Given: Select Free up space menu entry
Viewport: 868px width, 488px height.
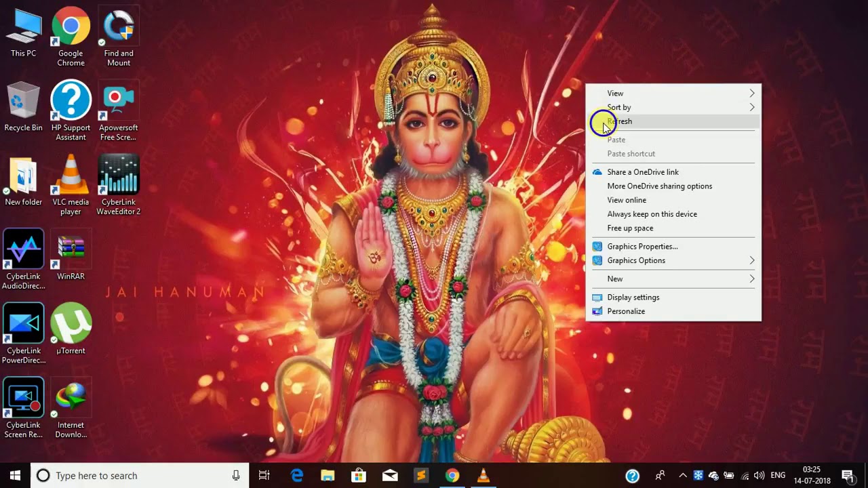Looking at the screenshot, I should tap(673, 228).
